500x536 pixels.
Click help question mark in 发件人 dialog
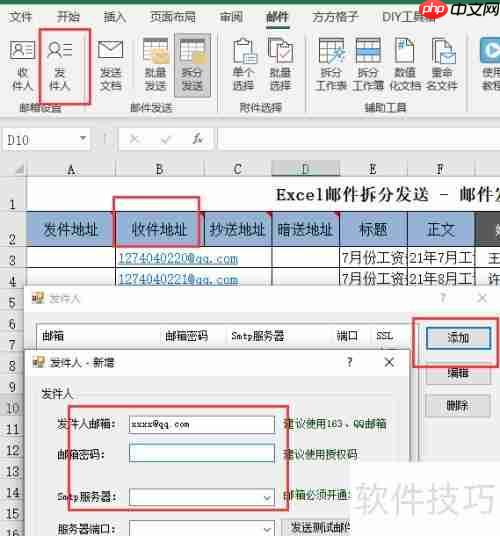click(443, 298)
